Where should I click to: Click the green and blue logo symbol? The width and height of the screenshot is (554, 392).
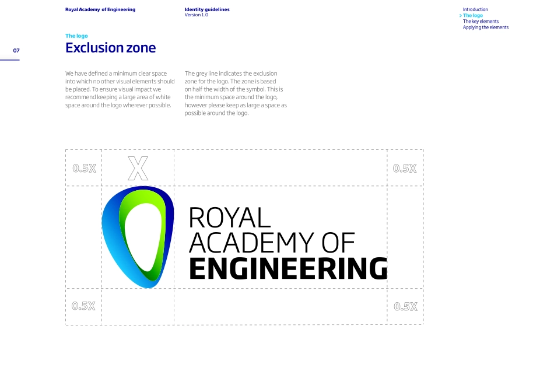[138, 236]
